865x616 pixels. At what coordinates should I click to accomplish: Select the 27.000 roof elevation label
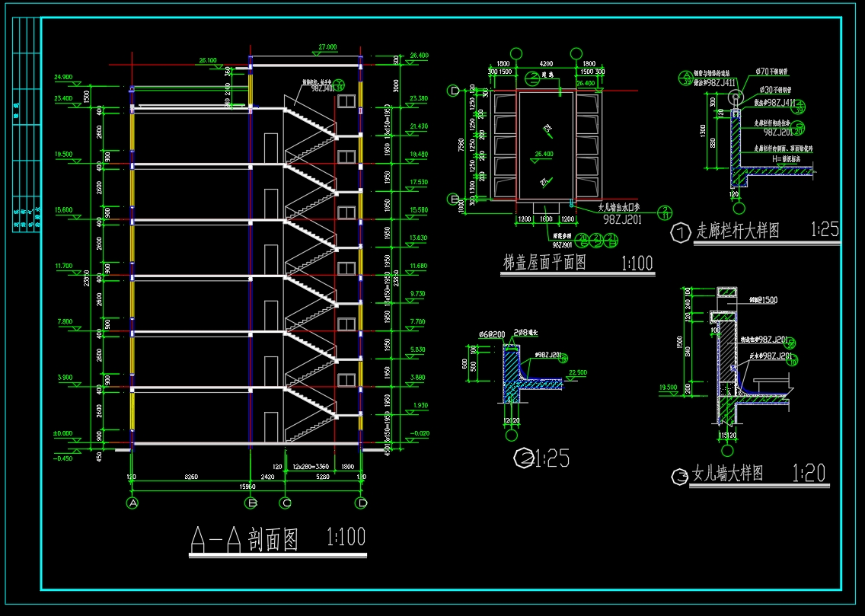(327, 47)
